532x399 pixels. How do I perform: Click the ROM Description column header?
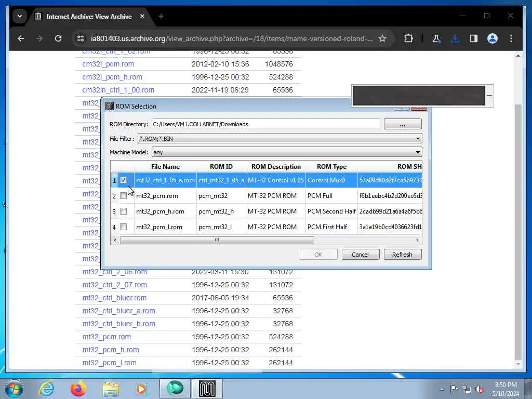276,167
